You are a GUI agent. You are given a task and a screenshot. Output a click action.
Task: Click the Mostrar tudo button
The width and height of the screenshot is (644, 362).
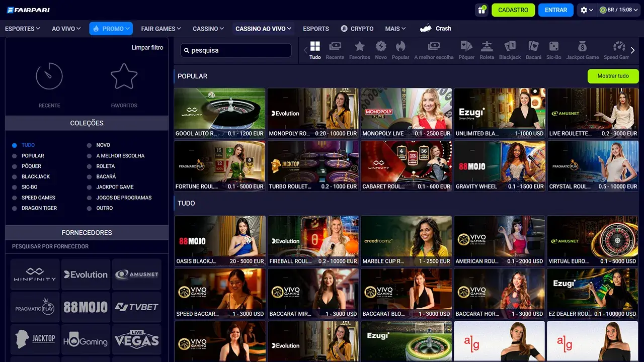click(613, 76)
